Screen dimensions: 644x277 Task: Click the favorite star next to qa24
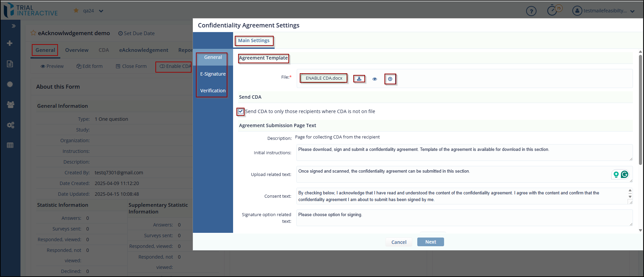pos(76,11)
